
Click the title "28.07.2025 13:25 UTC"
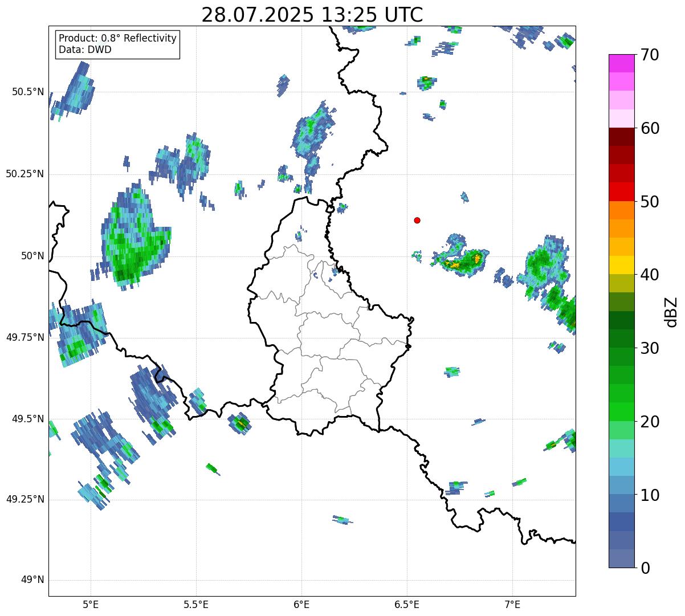tap(312, 14)
